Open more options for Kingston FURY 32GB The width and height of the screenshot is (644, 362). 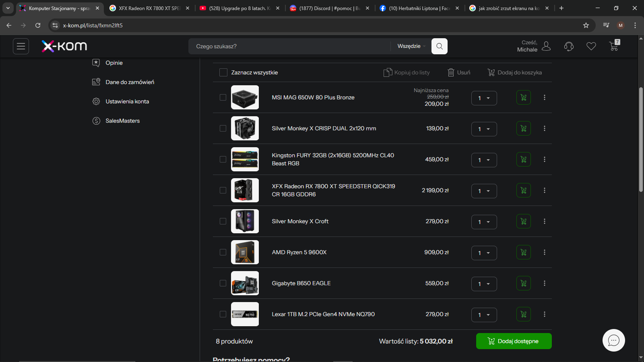[545, 159]
